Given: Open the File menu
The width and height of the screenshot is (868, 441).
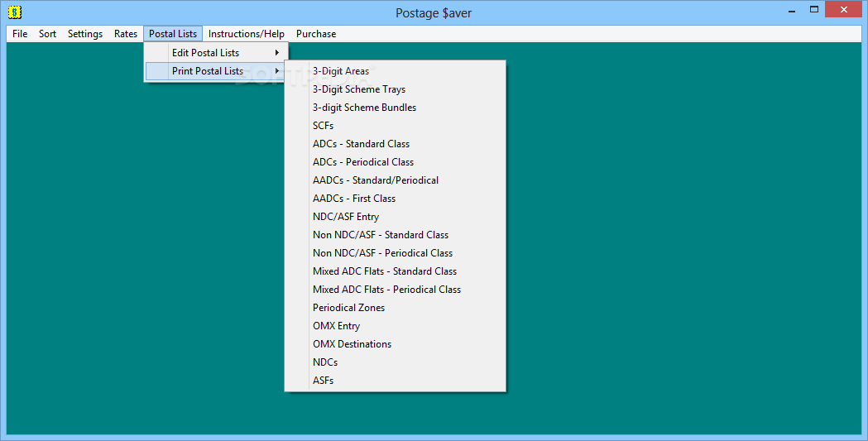Looking at the screenshot, I should pyautogui.click(x=20, y=34).
